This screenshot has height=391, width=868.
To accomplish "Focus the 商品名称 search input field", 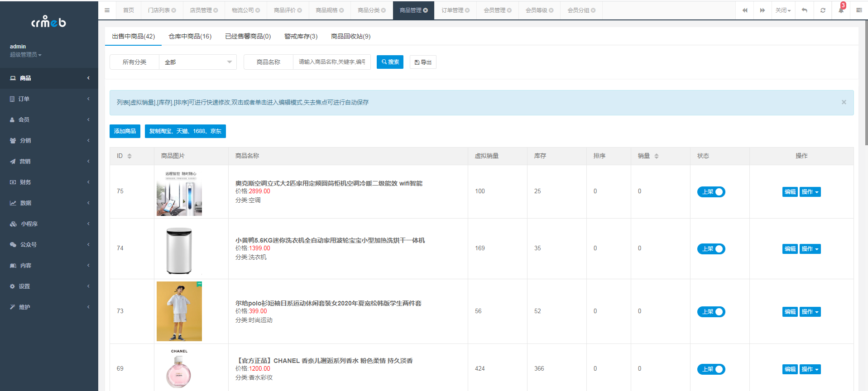I will pyautogui.click(x=331, y=62).
